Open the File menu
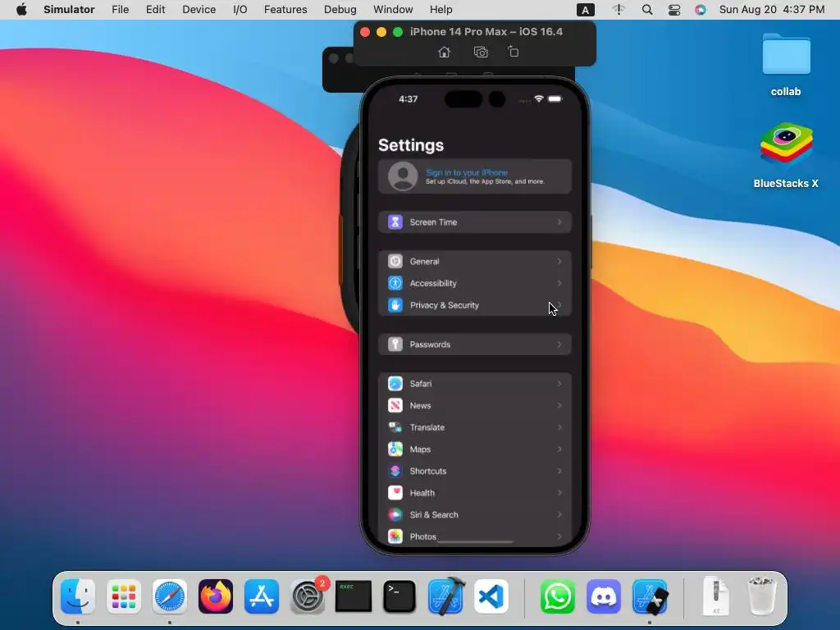This screenshot has height=630, width=840. (x=120, y=10)
